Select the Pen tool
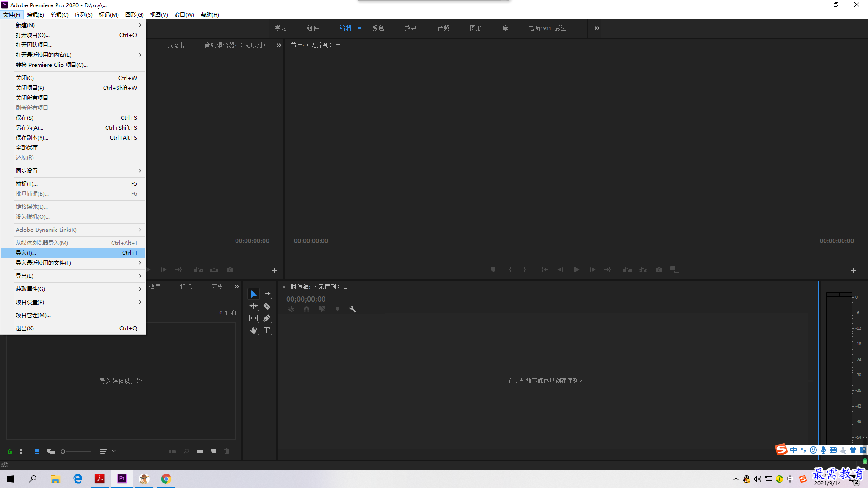The image size is (868, 488). click(x=267, y=319)
